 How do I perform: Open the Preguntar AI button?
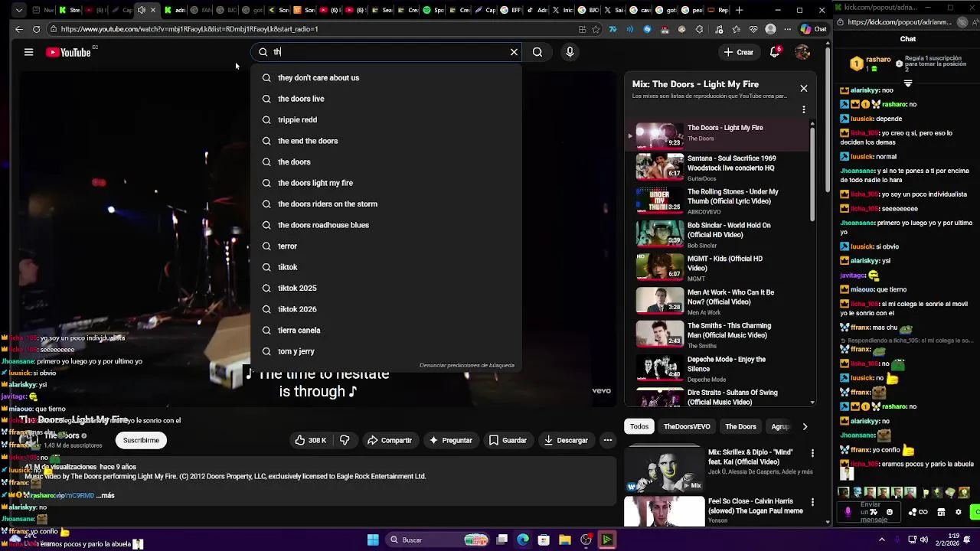(x=451, y=440)
